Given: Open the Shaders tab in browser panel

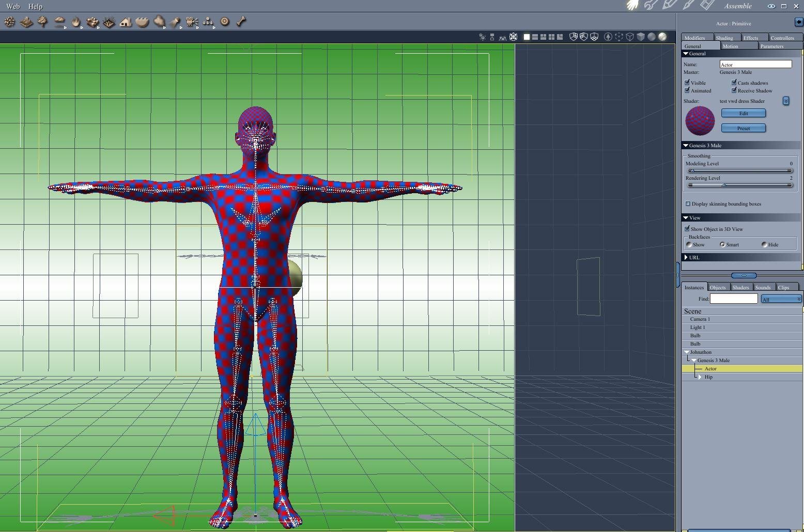Looking at the screenshot, I should (740, 287).
